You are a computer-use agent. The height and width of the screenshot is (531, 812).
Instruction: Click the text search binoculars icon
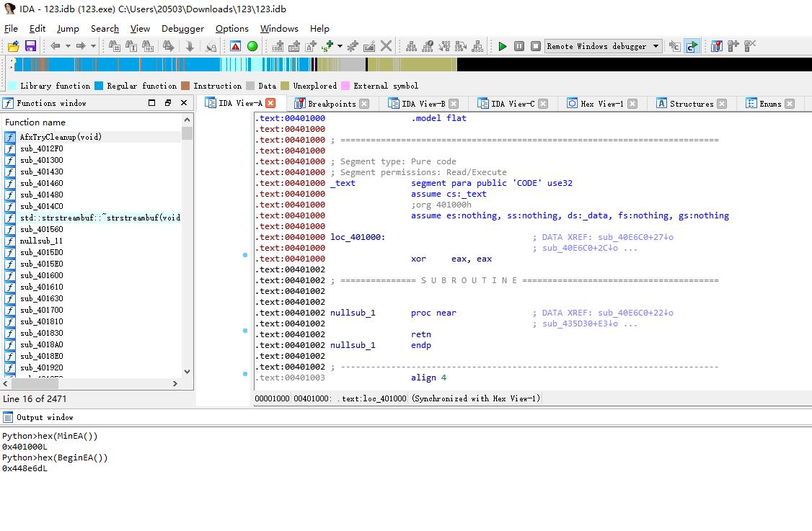click(131, 46)
